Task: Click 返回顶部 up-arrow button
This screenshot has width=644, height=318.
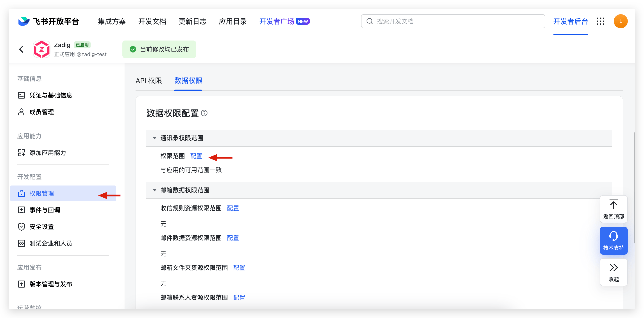Action: pyautogui.click(x=613, y=209)
